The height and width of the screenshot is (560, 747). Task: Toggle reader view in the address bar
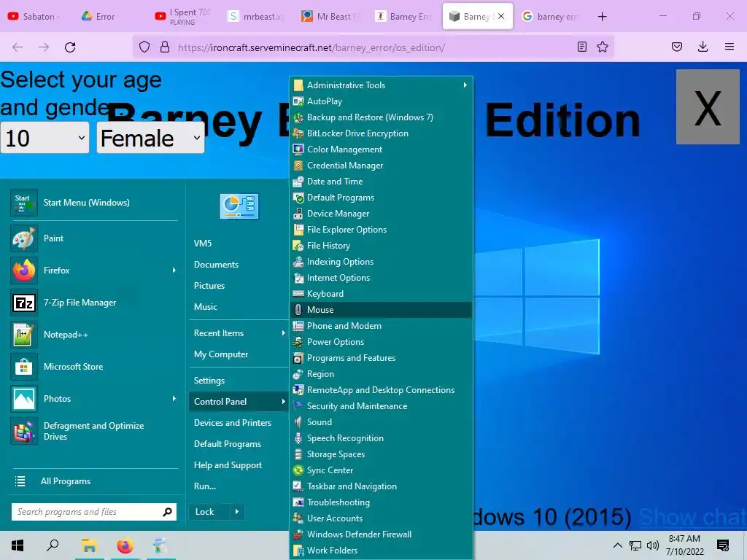pos(581,47)
